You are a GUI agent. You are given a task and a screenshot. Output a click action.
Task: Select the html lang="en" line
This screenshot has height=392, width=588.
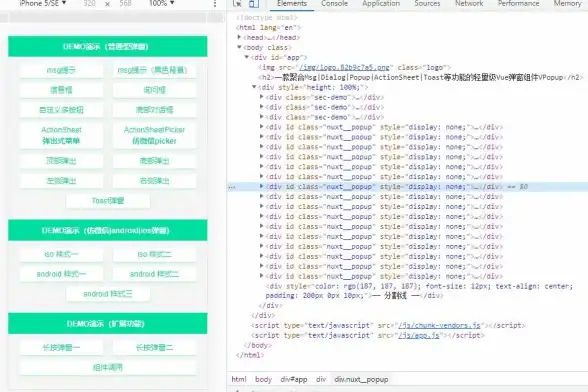[268, 27]
